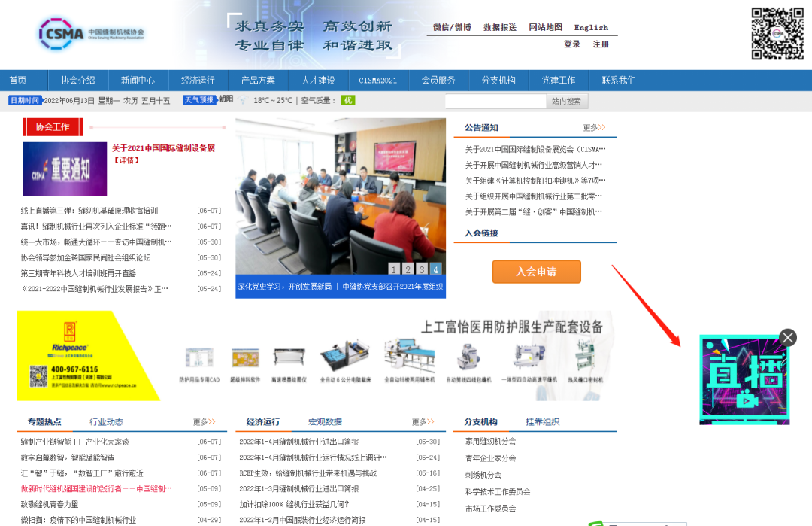Switch to the 挂靠组织 tab

(542, 422)
